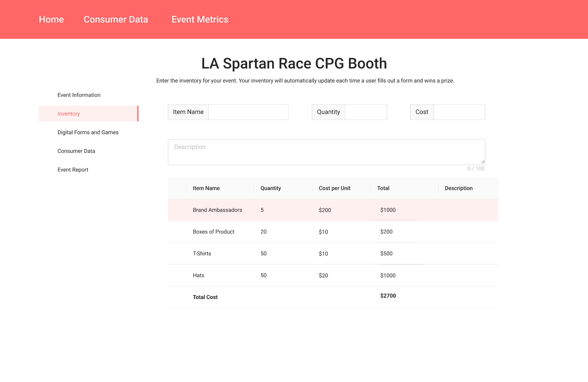Open Event Report in sidebar

tap(73, 170)
